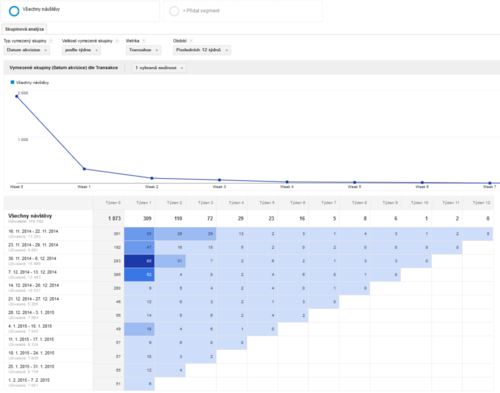Click the total value 29 in Týden 4
500x393 pixels.
point(241,219)
